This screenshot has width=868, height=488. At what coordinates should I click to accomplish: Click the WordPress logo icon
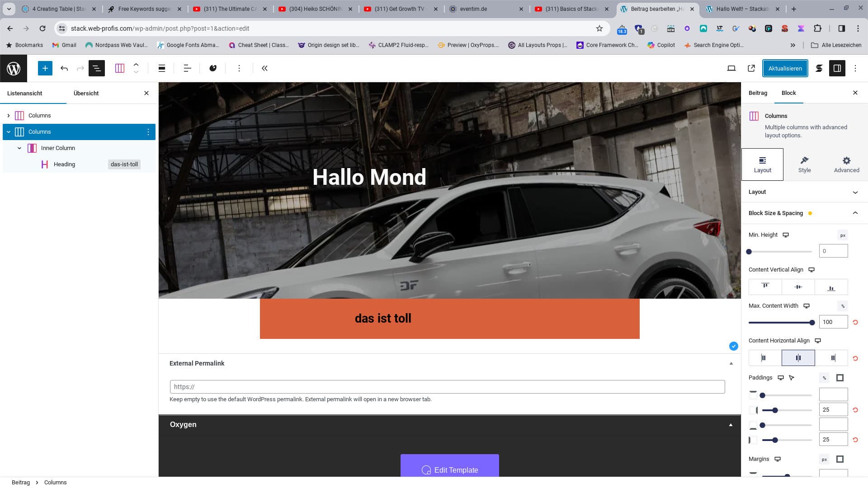(x=14, y=68)
